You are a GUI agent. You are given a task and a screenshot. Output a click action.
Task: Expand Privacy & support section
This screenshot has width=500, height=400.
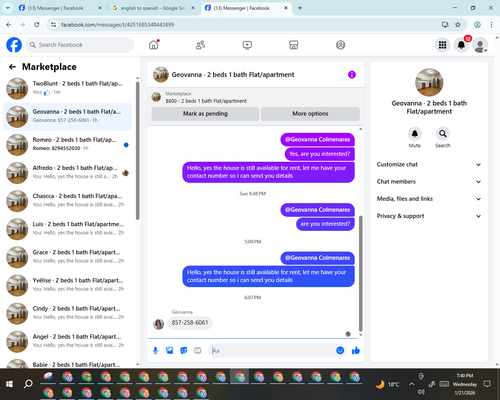tap(429, 216)
